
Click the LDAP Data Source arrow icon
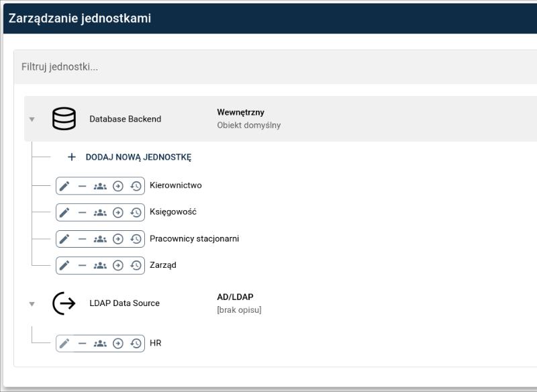click(64, 303)
